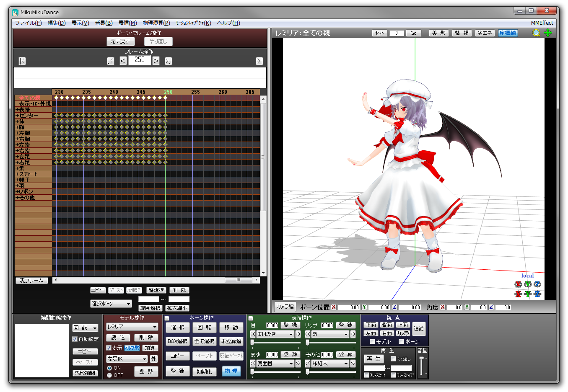Click the 再生 play button
This screenshot has width=568, height=392.
(373, 359)
